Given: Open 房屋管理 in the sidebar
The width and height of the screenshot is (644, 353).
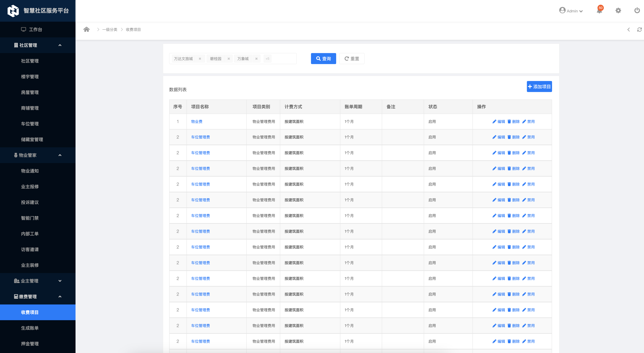Looking at the screenshot, I should coord(38,92).
